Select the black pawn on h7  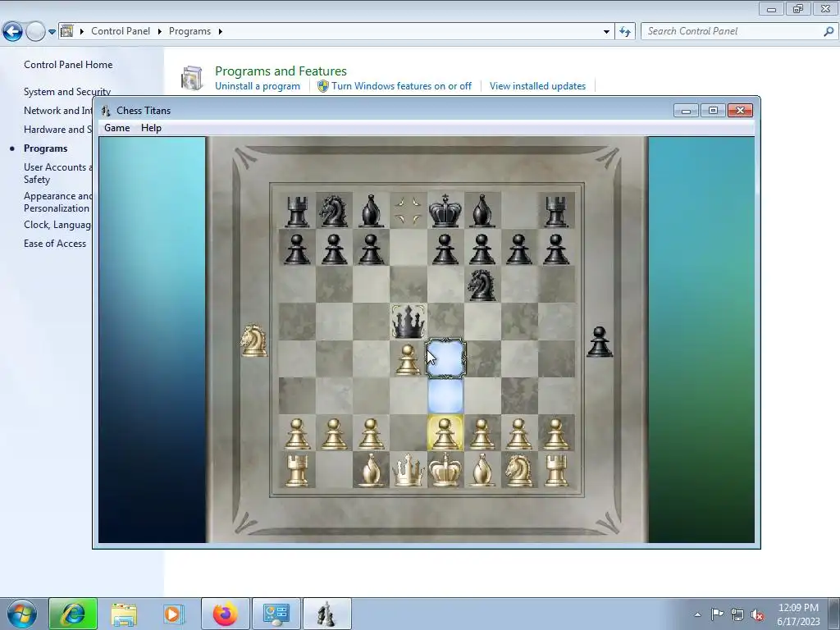tap(556, 249)
